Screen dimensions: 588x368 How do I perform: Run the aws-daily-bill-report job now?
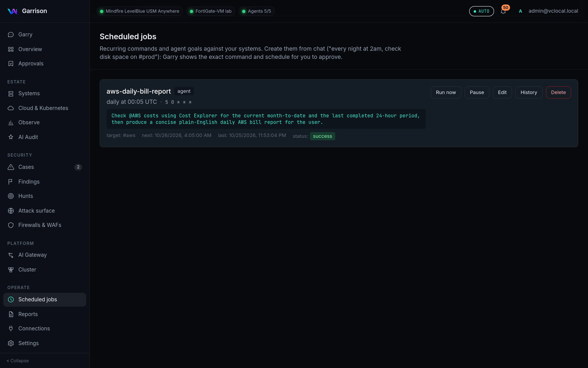click(x=446, y=92)
